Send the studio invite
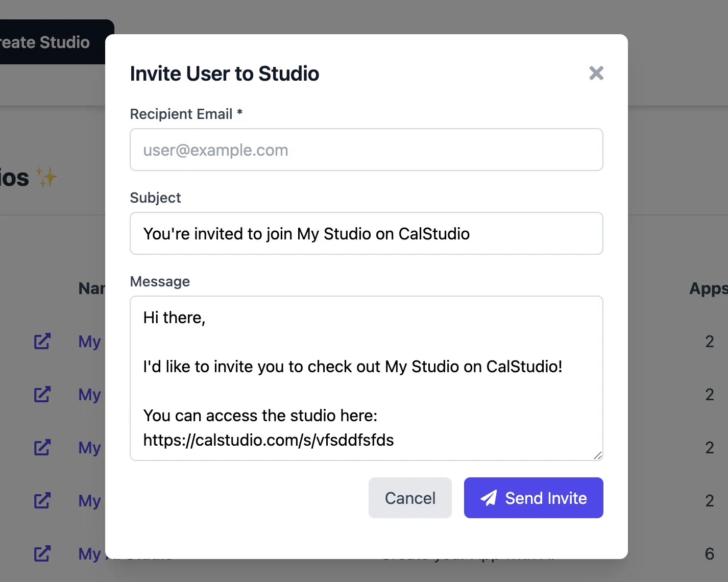The width and height of the screenshot is (728, 582). (533, 498)
